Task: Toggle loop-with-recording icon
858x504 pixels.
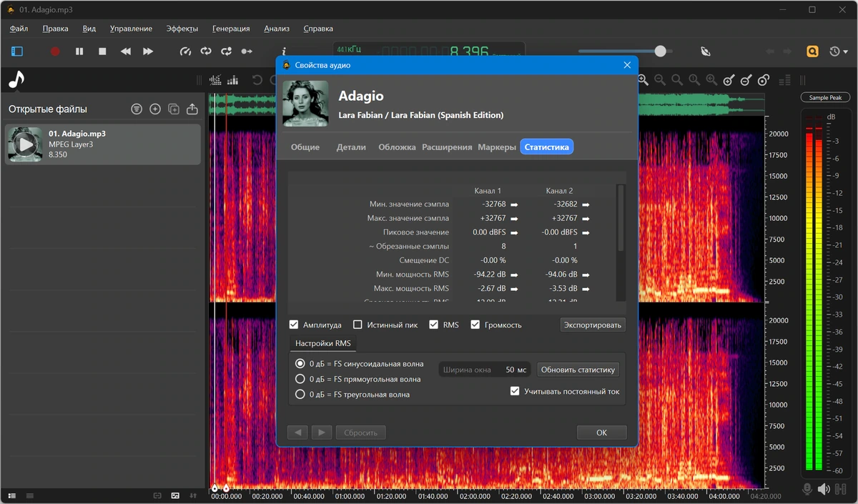Action: [x=226, y=51]
